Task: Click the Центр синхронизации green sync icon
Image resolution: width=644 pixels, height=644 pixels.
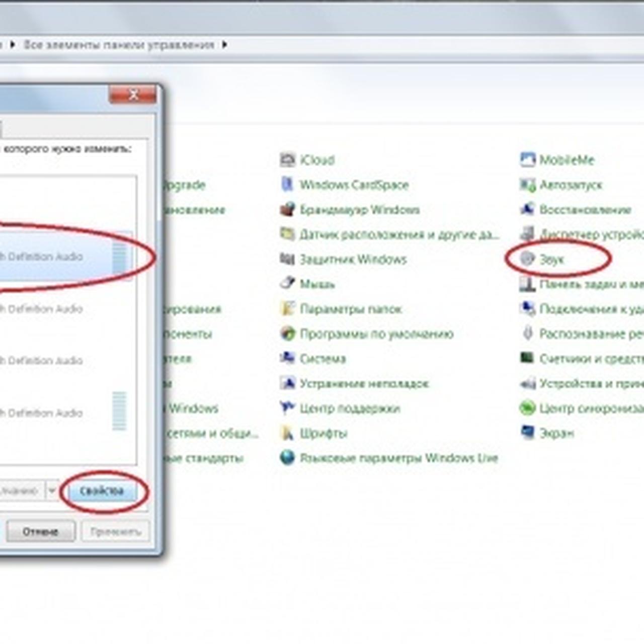Action: 527,408
